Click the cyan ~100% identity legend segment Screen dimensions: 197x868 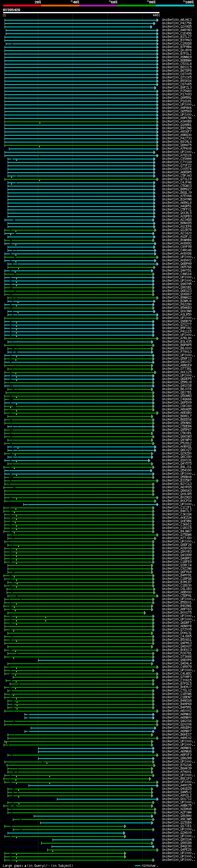(175, 6)
